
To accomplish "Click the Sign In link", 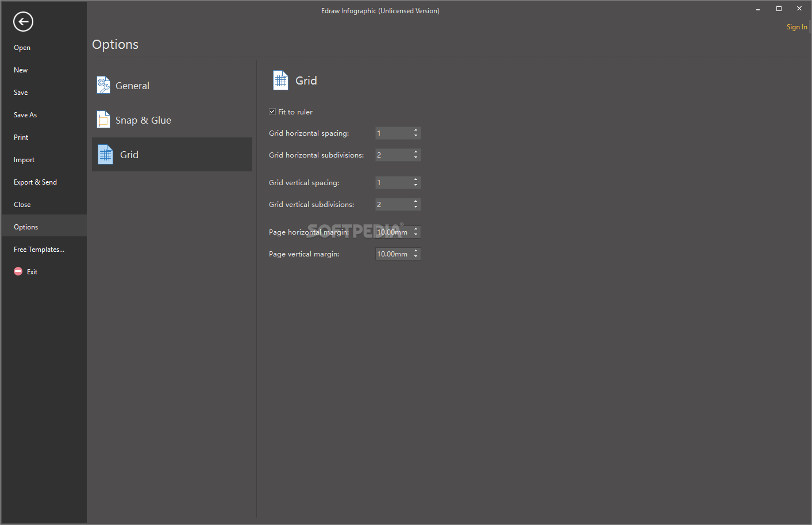I will pos(796,27).
